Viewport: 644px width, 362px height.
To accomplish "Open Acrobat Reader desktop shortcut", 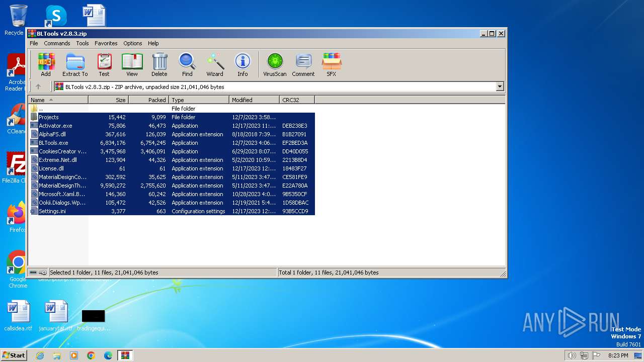I will (16, 73).
